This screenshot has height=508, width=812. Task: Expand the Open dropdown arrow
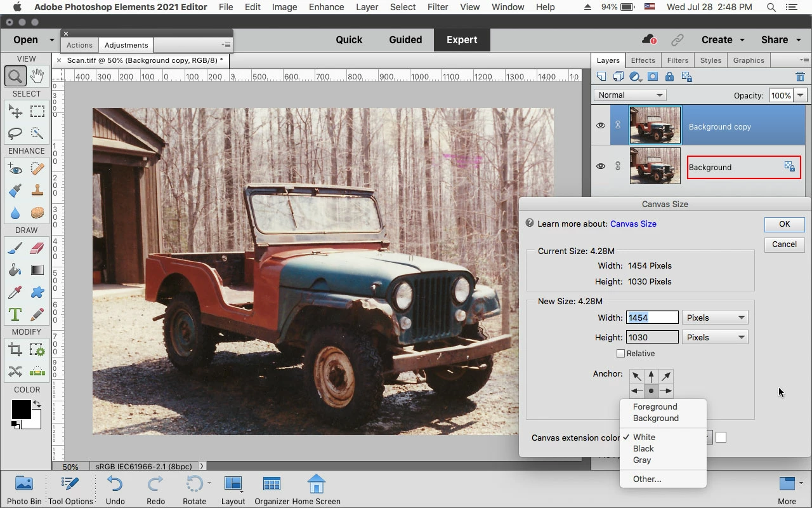(x=51, y=39)
